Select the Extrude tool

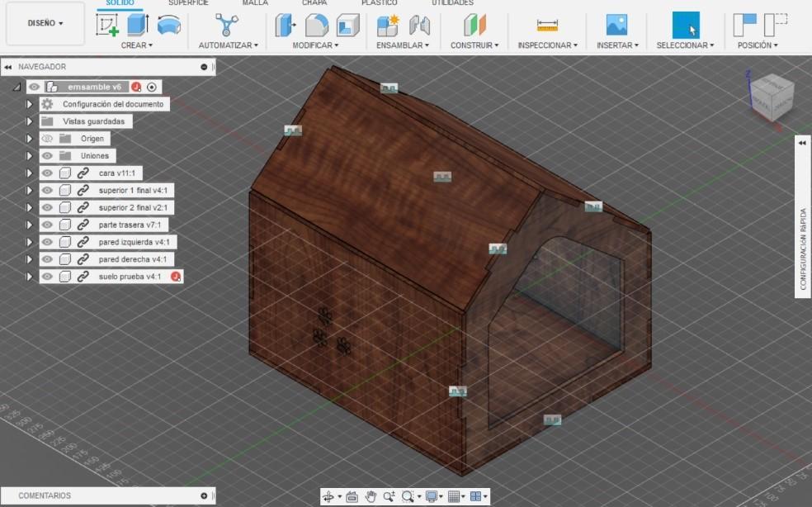pos(138,25)
